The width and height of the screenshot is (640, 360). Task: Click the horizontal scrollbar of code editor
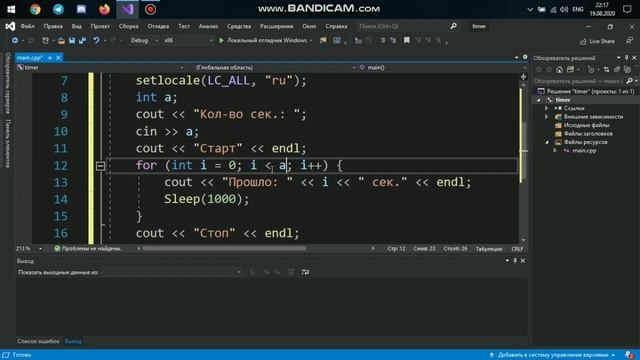click(x=224, y=248)
